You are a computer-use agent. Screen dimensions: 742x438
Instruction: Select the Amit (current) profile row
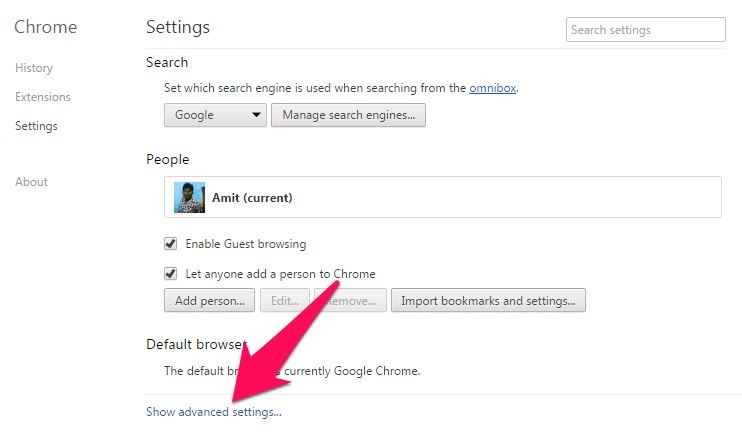pos(443,197)
